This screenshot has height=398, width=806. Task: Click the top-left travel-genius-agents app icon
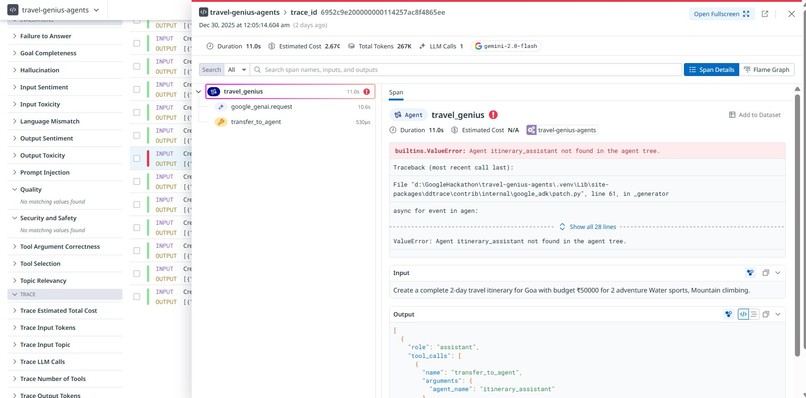(13, 10)
